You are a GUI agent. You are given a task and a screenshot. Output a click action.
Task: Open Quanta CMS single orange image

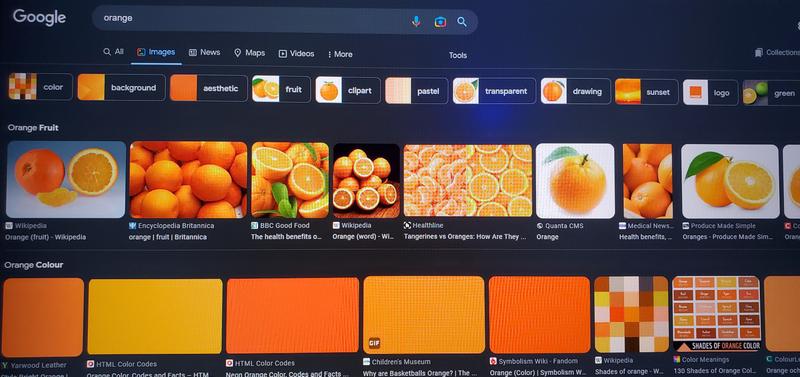click(576, 181)
